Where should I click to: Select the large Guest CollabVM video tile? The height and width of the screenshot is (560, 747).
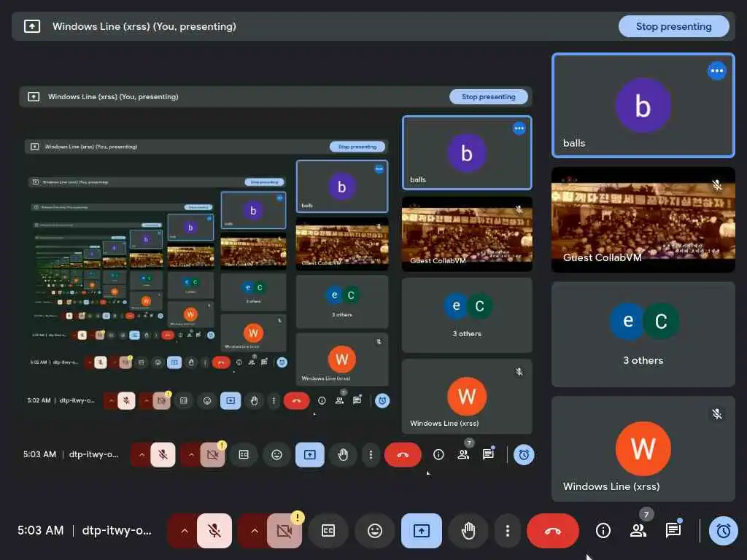[643, 220]
